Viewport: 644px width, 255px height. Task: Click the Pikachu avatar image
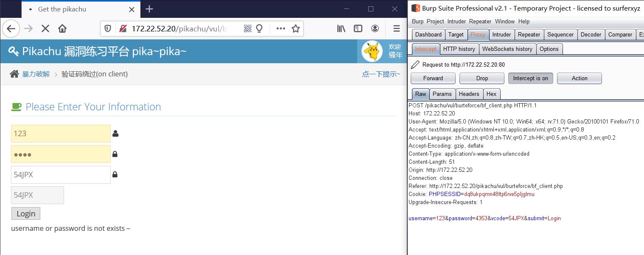coord(372,51)
